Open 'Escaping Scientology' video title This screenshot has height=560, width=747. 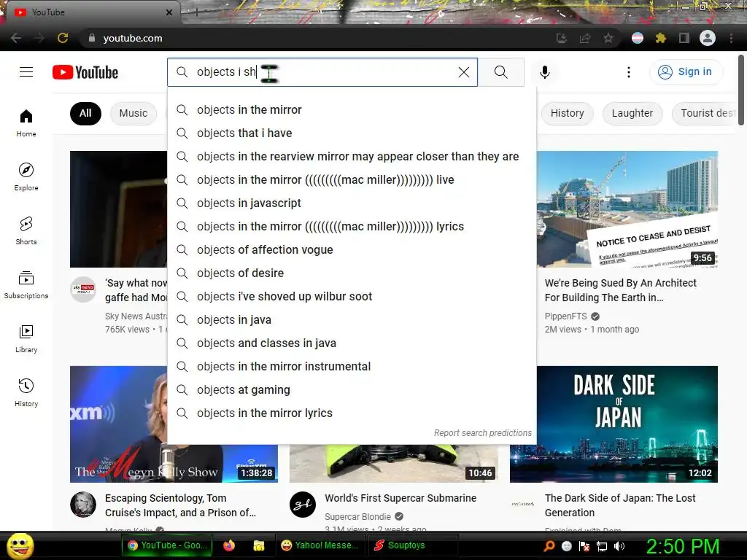tap(180, 505)
